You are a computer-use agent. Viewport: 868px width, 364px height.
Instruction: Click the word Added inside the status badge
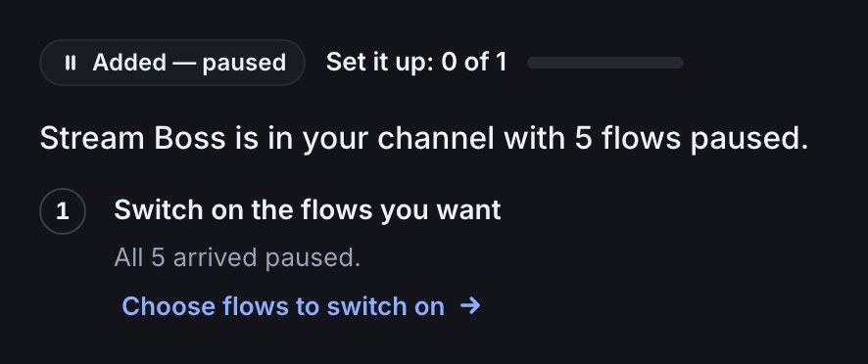[x=129, y=63]
